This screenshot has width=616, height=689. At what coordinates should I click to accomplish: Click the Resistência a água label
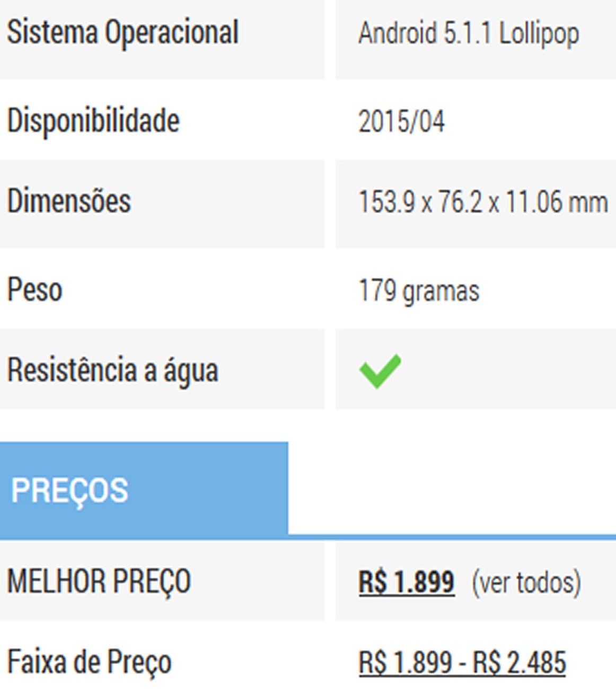pyautogui.click(x=112, y=370)
